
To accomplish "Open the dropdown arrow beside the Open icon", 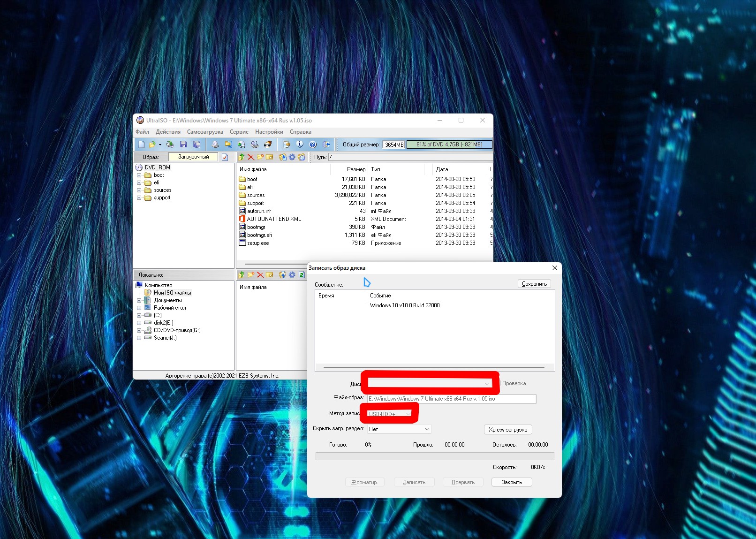I will 160,144.
